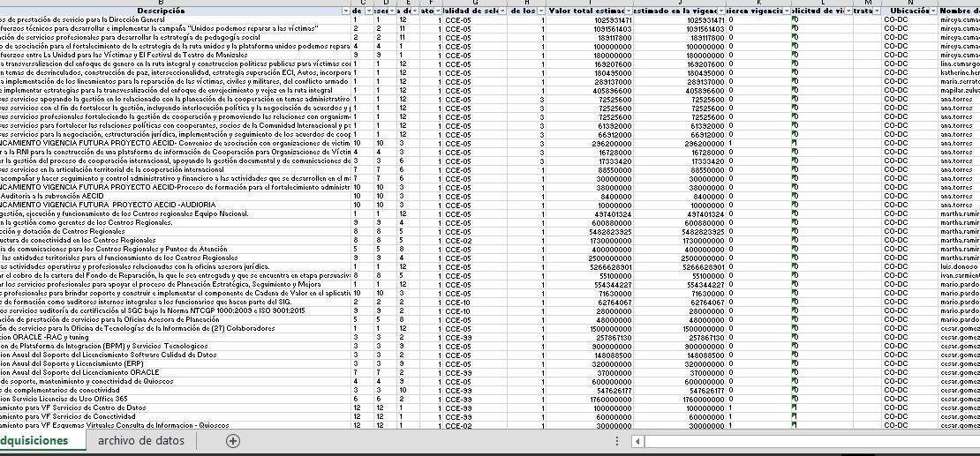Open Ubicación column filter dropdown
Screen dimensions: 980x456
933,11
